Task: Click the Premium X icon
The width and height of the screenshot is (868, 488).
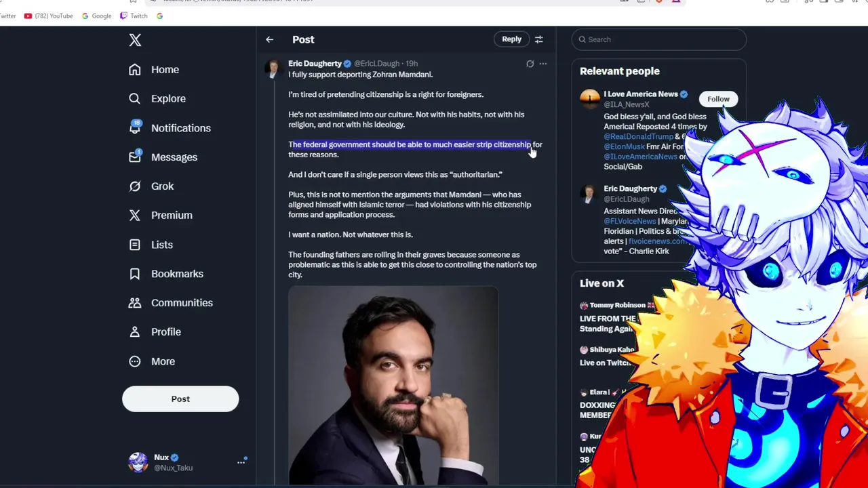Action: [x=135, y=216]
